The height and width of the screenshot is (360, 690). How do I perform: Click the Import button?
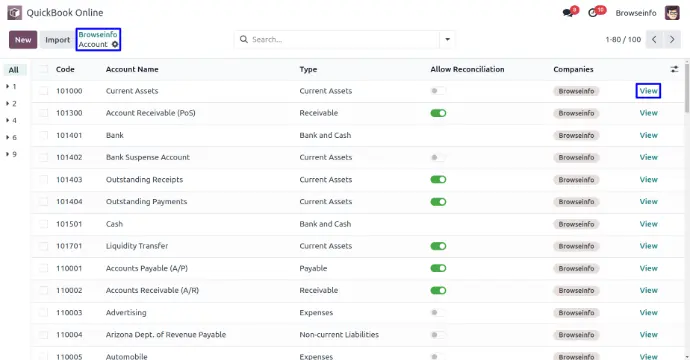pyautogui.click(x=57, y=40)
